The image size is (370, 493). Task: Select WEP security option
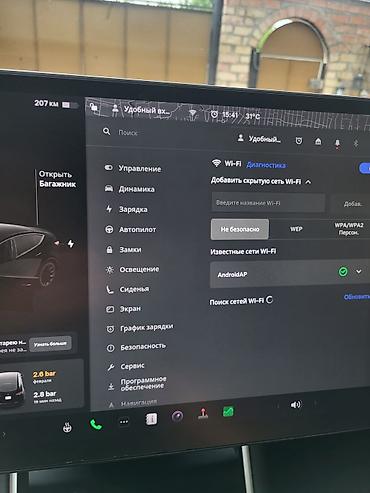click(296, 229)
